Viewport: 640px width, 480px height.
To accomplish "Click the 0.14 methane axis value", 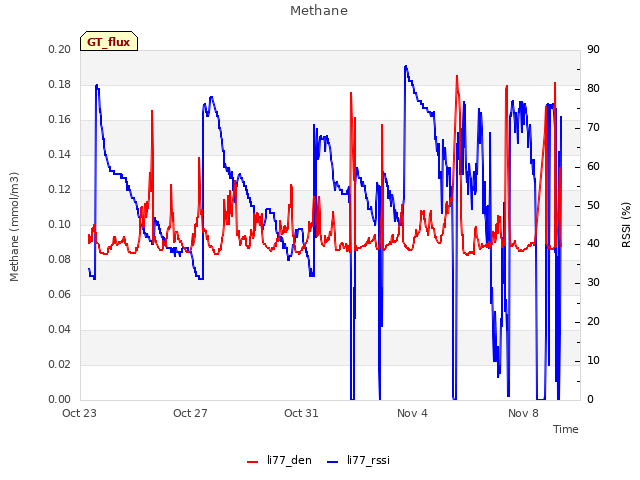I will [60, 154].
